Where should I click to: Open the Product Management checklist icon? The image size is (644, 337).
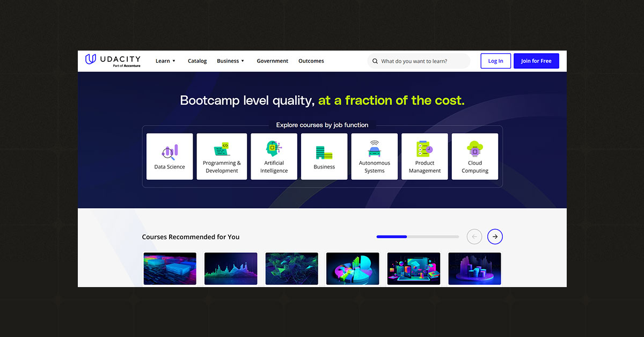(x=425, y=149)
